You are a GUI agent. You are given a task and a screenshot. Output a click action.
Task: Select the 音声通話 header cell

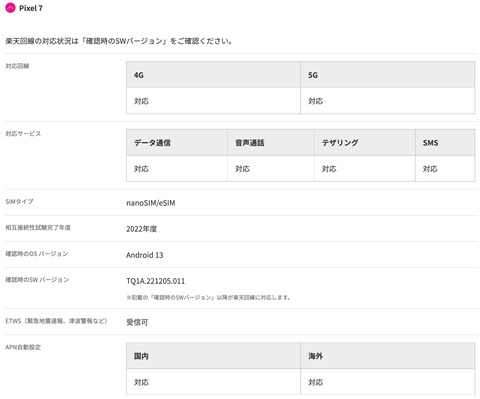[x=271, y=143]
